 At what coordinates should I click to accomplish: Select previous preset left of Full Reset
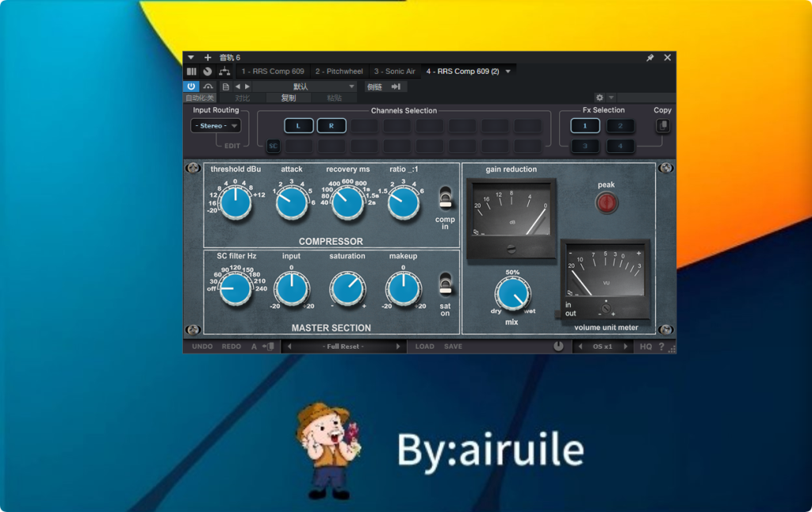pyautogui.click(x=289, y=346)
